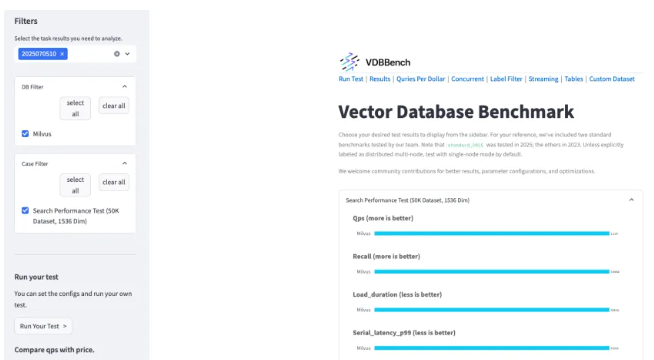
Task: Collapse the Search Performance Test results panel
Action: pos(631,200)
